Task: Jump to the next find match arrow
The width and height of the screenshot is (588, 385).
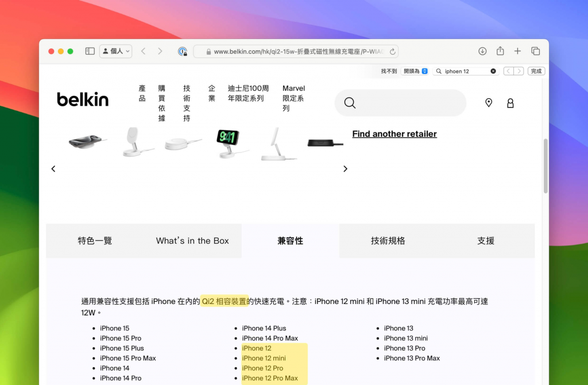Action: (519, 71)
